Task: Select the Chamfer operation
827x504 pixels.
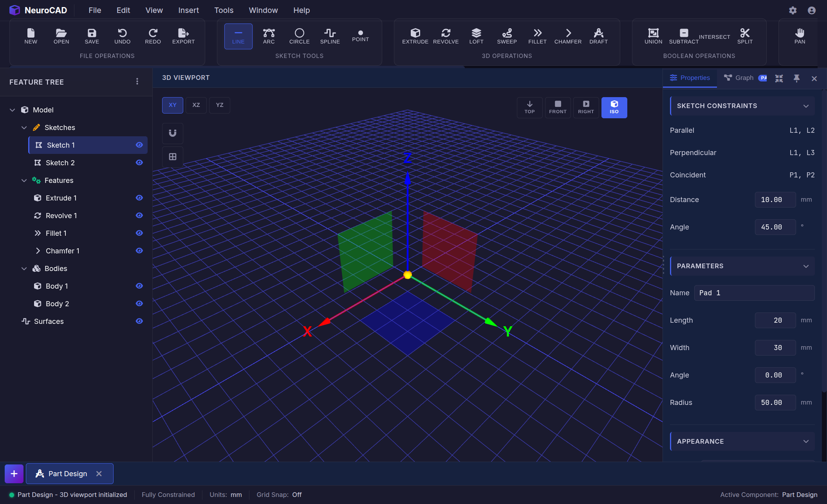Action: (568, 36)
